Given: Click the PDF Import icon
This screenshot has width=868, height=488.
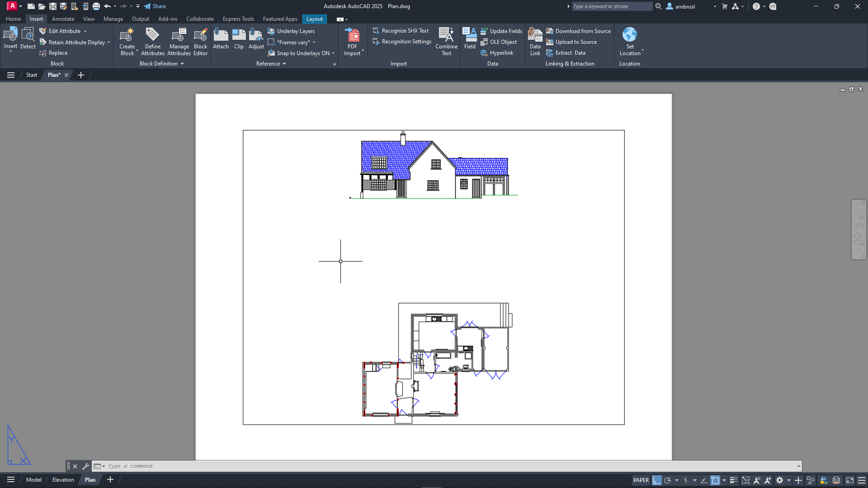Looking at the screenshot, I should tap(352, 35).
